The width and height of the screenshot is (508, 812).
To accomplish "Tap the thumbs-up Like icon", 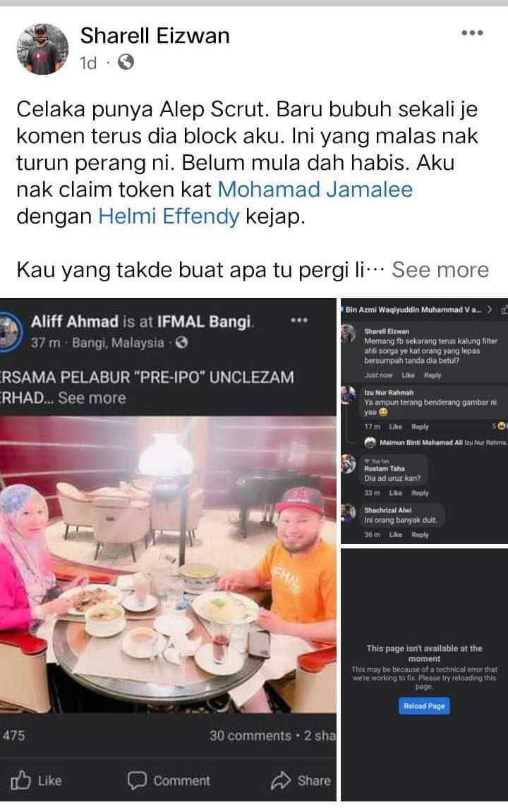I will [x=20, y=780].
